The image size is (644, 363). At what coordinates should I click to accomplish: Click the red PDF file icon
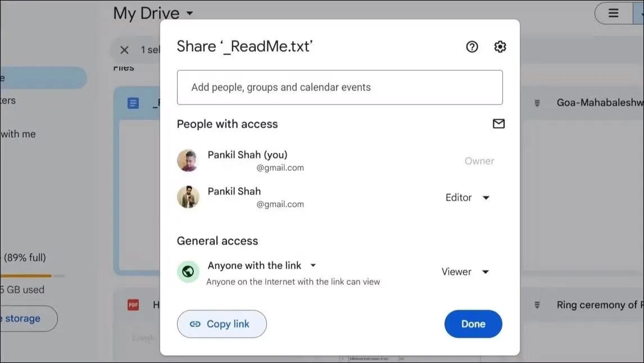tap(133, 305)
